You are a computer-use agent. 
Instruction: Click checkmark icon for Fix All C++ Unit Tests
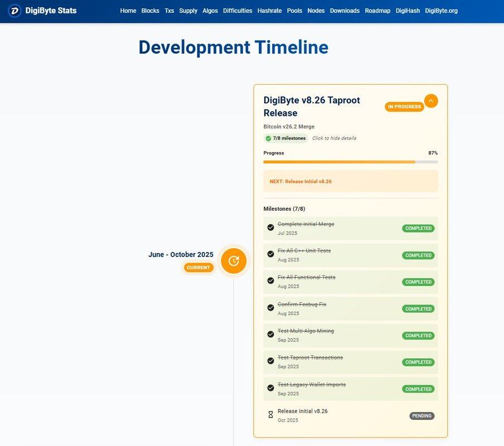(270, 254)
